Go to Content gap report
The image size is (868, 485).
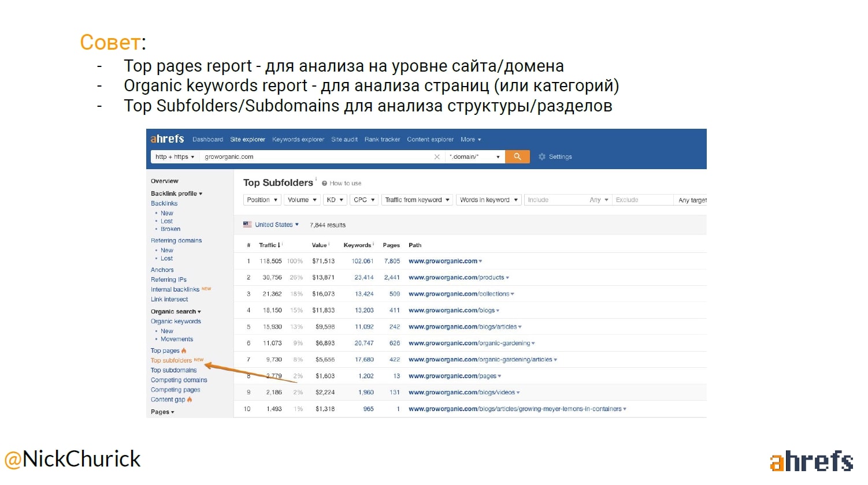pyautogui.click(x=168, y=400)
